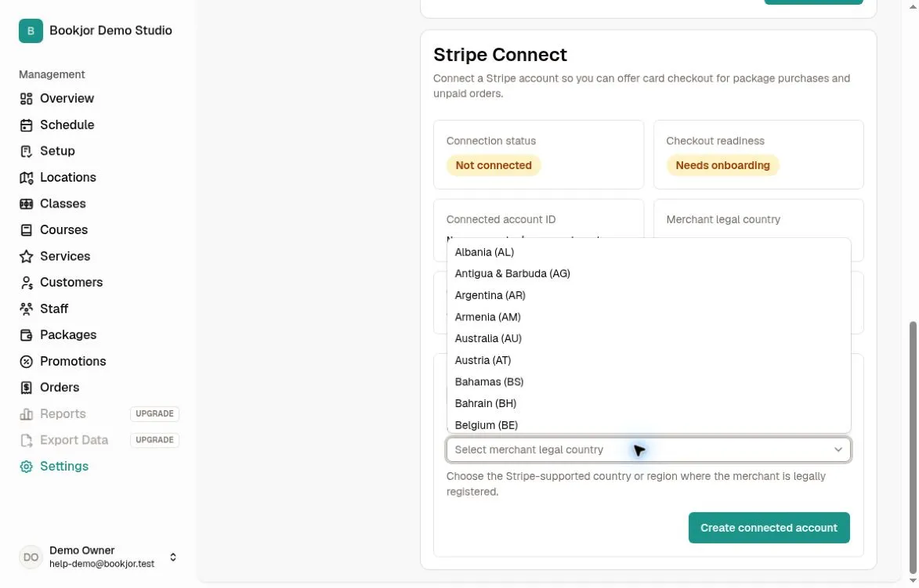Click the Bookjor Demo Studio title

pos(110,31)
